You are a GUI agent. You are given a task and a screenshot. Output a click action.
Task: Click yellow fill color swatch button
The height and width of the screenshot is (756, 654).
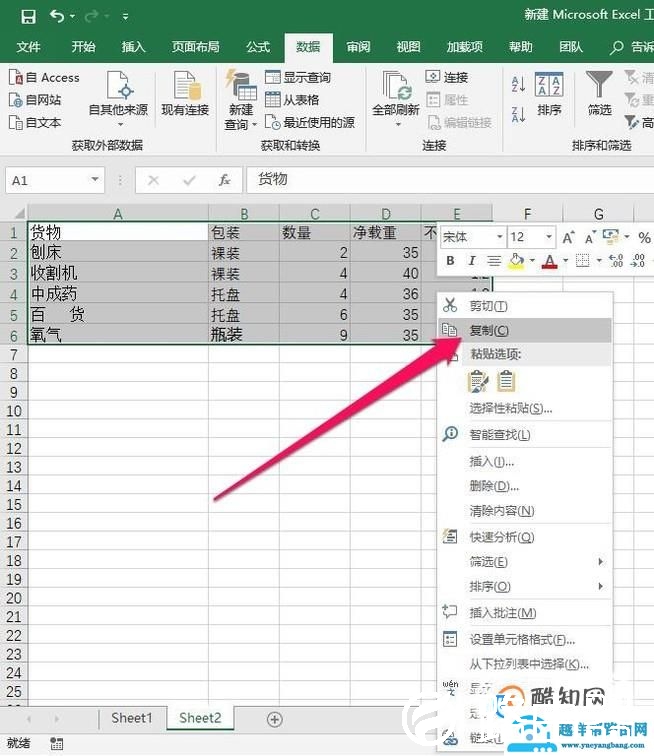(x=517, y=261)
